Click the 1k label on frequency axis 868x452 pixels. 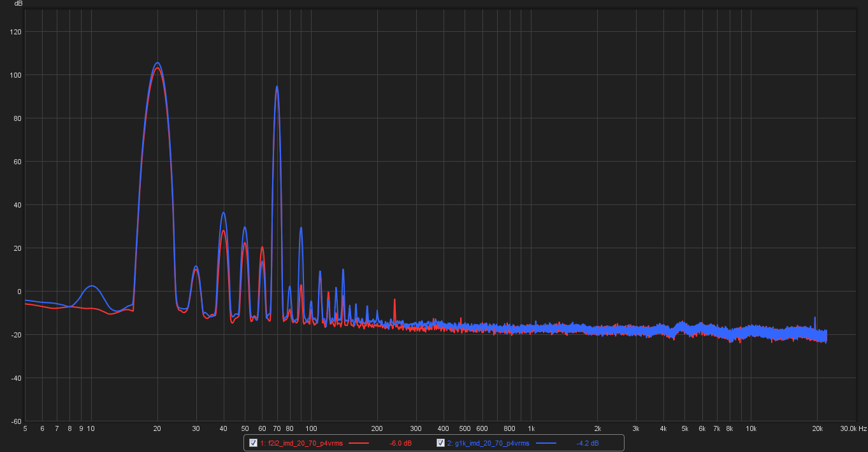531,428
